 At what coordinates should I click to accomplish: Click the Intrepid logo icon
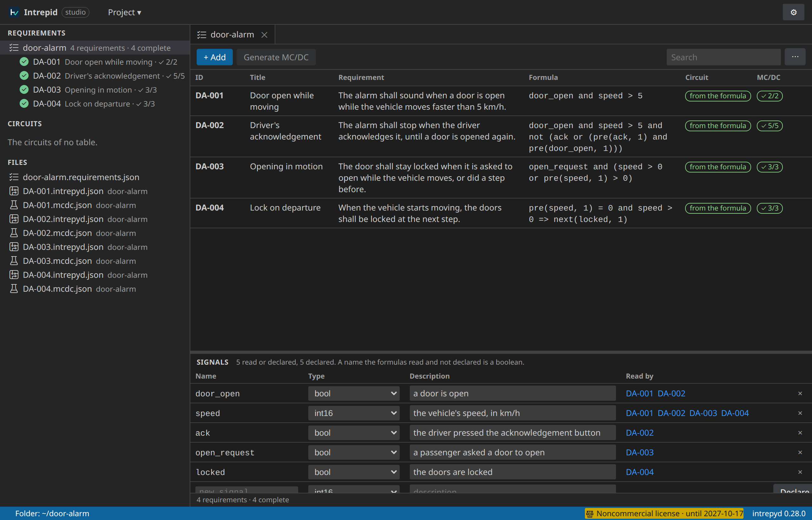(x=14, y=12)
